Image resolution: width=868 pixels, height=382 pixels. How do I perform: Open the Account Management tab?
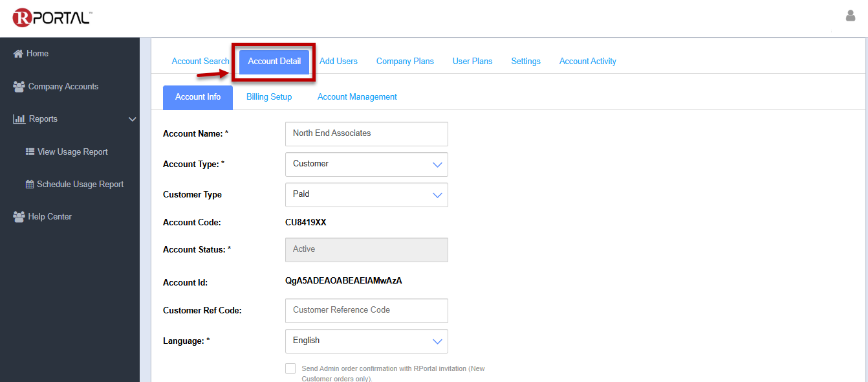(x=357, y=97)
